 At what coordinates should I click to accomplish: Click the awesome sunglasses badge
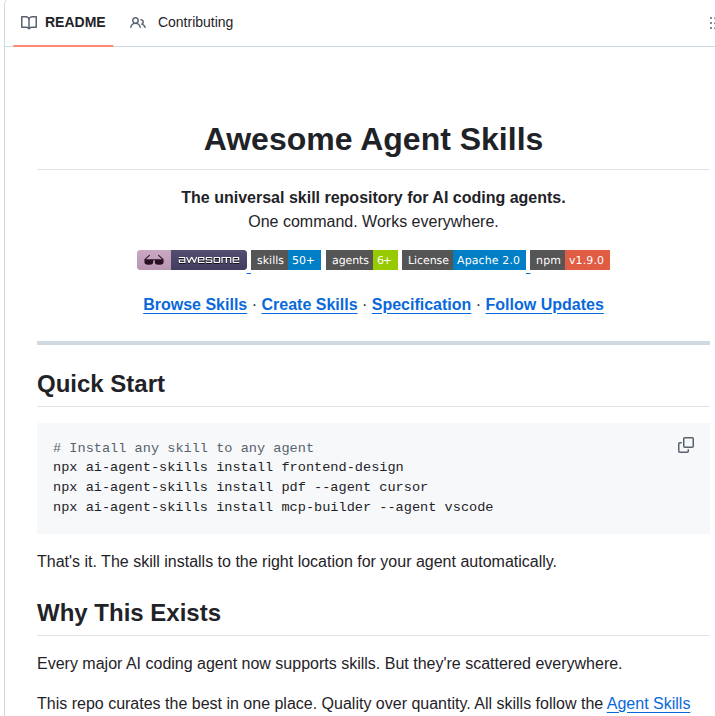point(192,260)
